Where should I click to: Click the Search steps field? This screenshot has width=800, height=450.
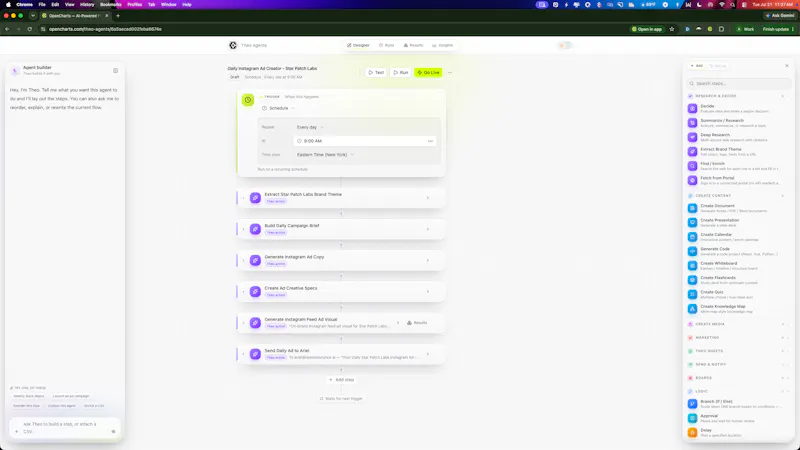(x=737, y=83)
